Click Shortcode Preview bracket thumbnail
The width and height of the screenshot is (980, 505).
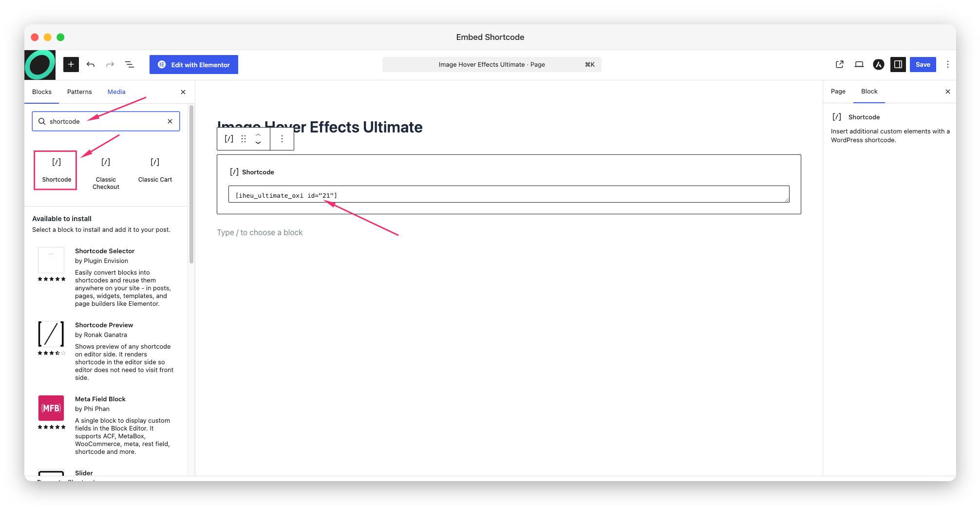(x=51, y=334)
